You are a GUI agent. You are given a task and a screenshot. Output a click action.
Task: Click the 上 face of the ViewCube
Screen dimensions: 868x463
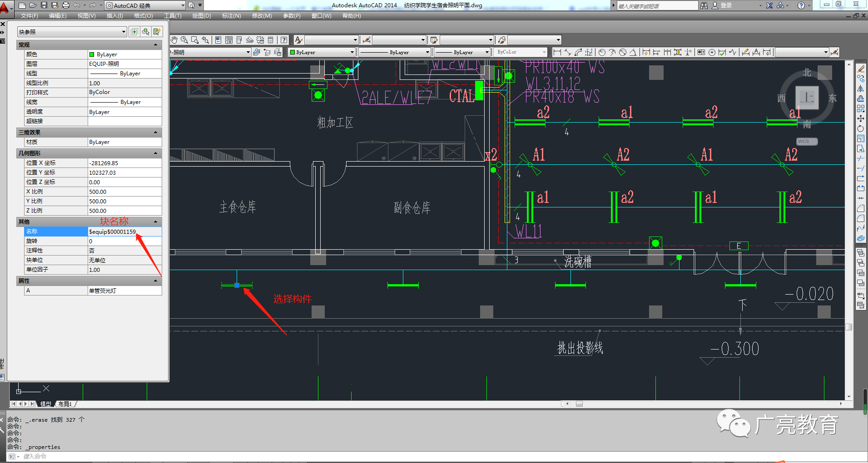[807, 98]
